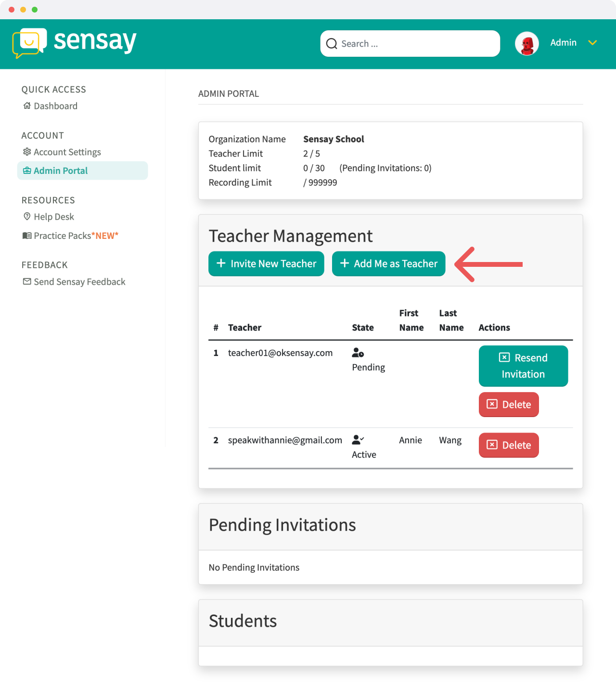Delete the pending teacher01@oksensay.com entry
616x695 pixels.
click(509, 405)
